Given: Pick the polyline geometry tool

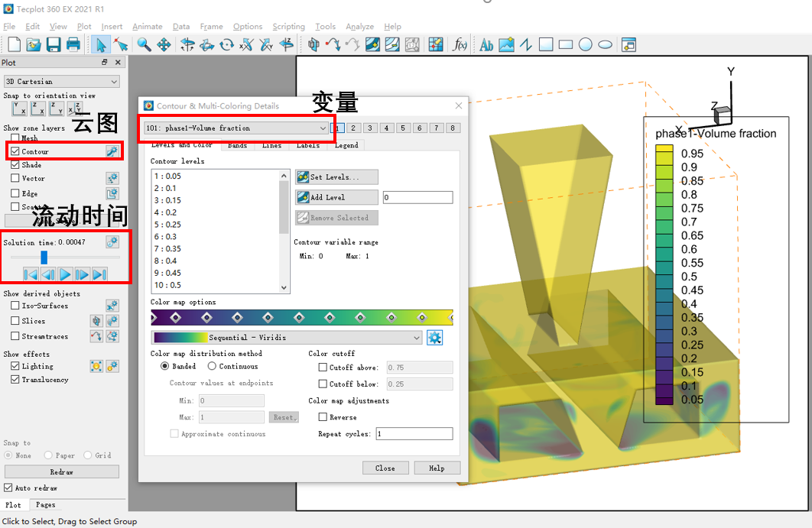Looking at the screenshot, I should (526, 45).
